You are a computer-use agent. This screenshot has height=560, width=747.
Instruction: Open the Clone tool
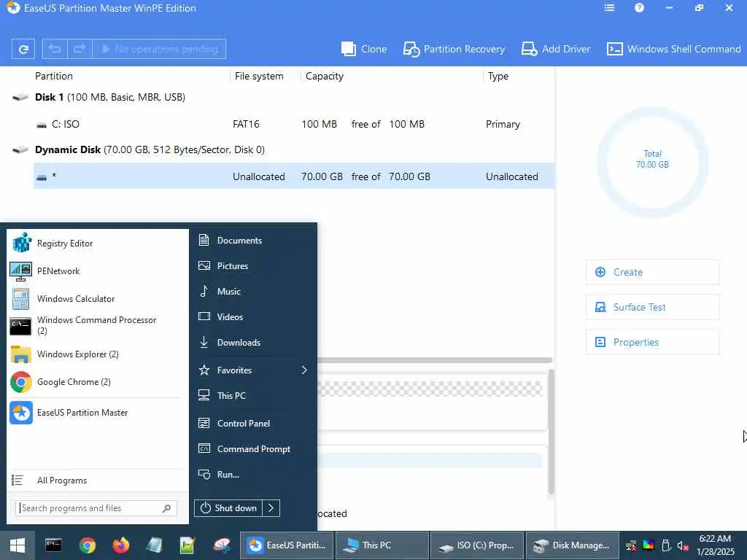[363, 49]
